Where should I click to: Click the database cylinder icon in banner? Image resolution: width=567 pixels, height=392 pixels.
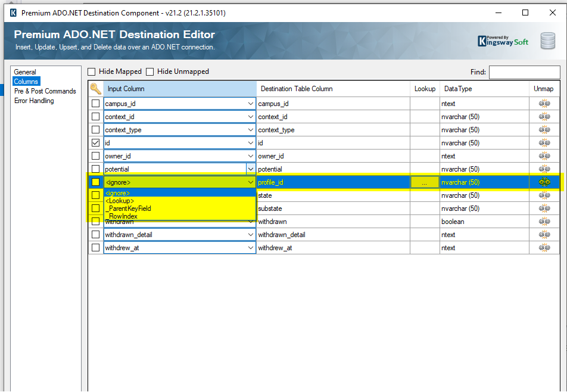click(547, 41)
